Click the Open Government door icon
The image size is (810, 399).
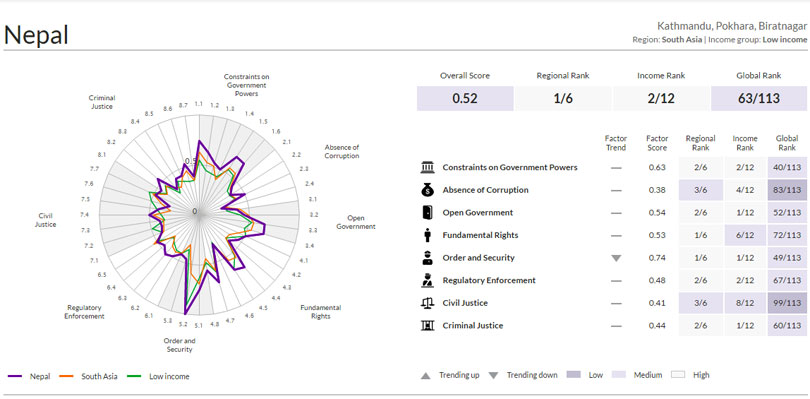(x=427, y=212)
